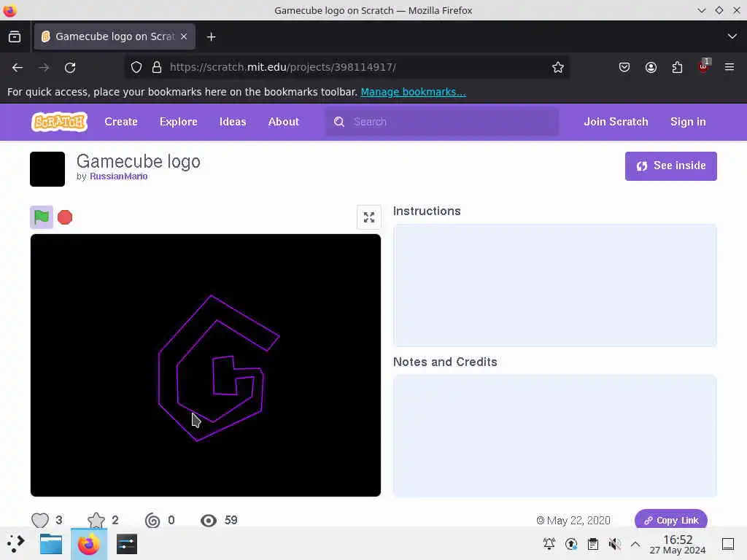
Task: Open the updates tray icon
Action: click(570, 544)
